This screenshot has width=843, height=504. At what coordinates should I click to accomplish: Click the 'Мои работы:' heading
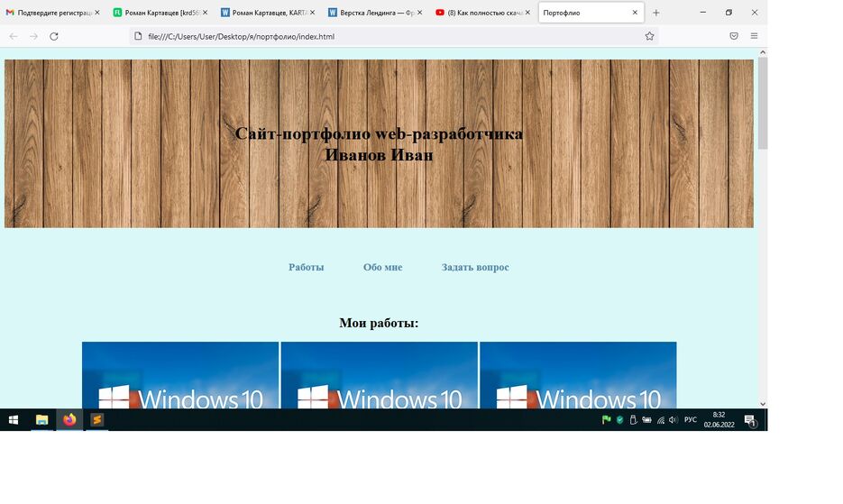pyautogui.click(x=379, y=323)
